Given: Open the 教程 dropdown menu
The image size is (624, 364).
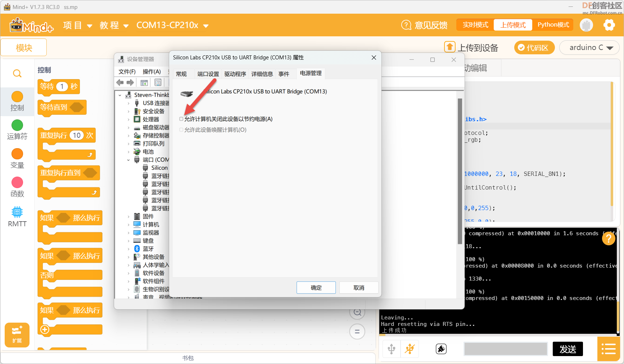Looking at the screenshot, I should (114, 26).
